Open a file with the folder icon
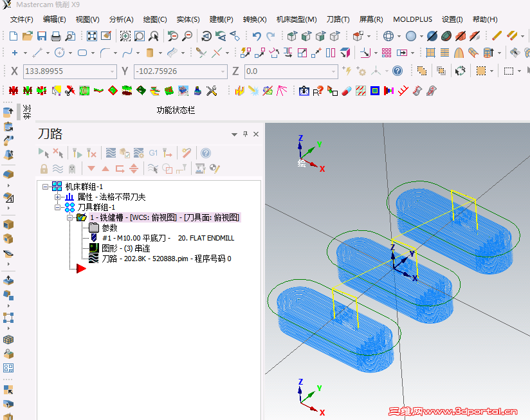Image resolution: width=530 pixels, height=420 pixels. (28, 36)
